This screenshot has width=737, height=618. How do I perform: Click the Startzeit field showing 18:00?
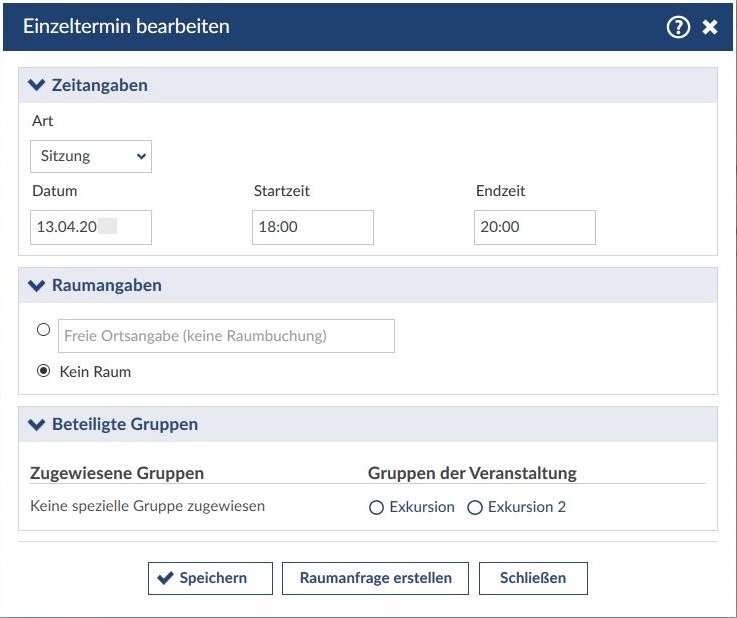[x=313, y=227]
